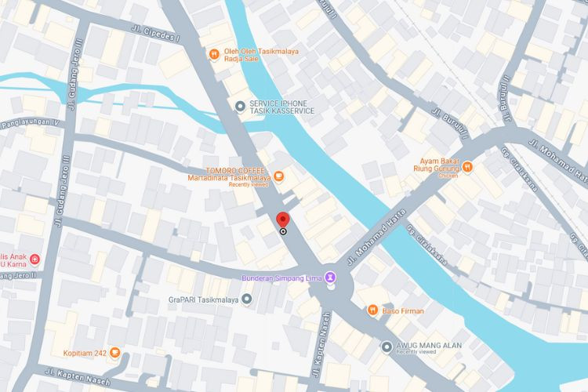Select the Jl. Cipedes I road label
Image resolution: width=588 pixels, height=392 pixels.
click(156, 34)
